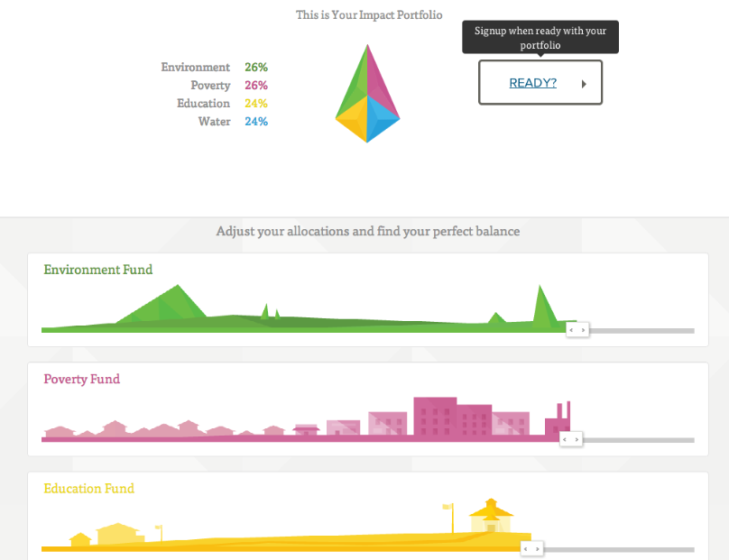Click the green Environment facet of the portfolio diamond
The height and width of the screenshot is (560, 729).
(352, 87)
